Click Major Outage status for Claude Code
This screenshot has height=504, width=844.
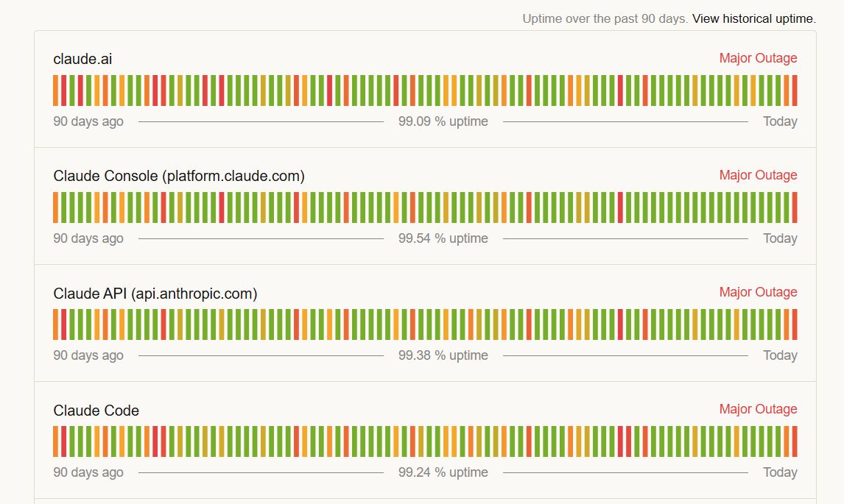758,409
